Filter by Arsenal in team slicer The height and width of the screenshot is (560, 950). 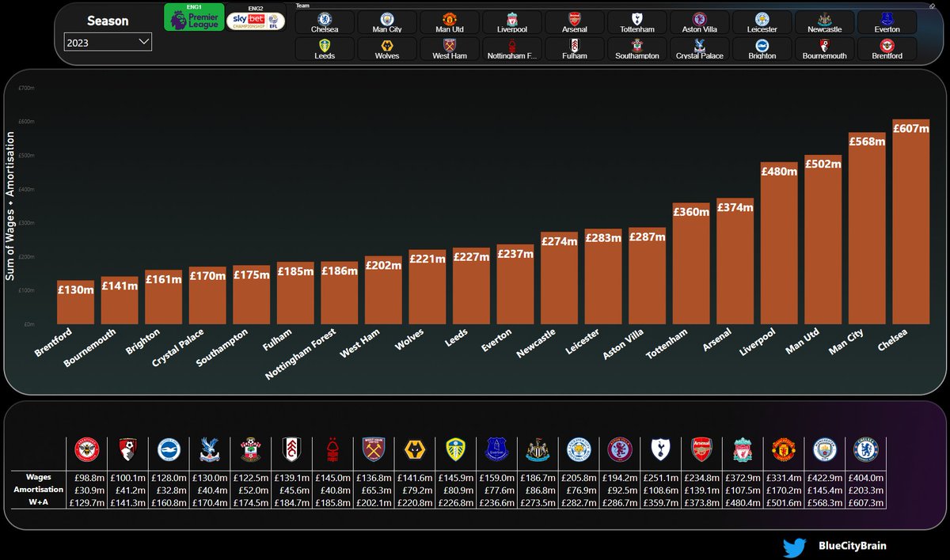575,22
